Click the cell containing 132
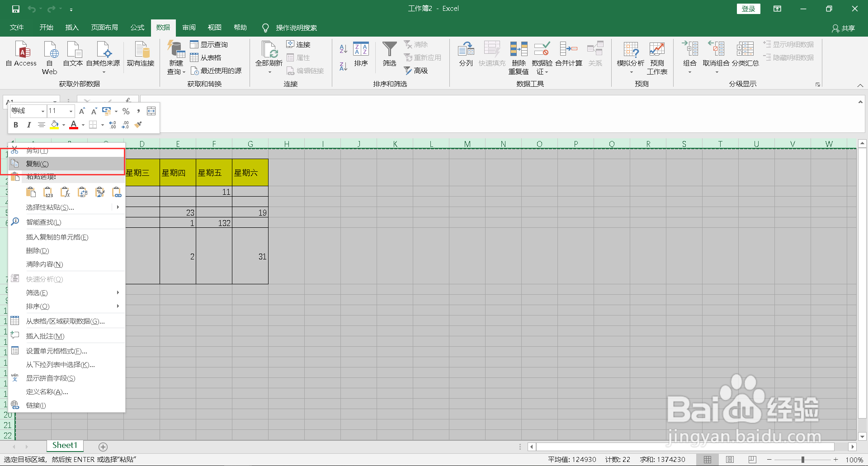The image size is (868, 466). click(214, 223)
